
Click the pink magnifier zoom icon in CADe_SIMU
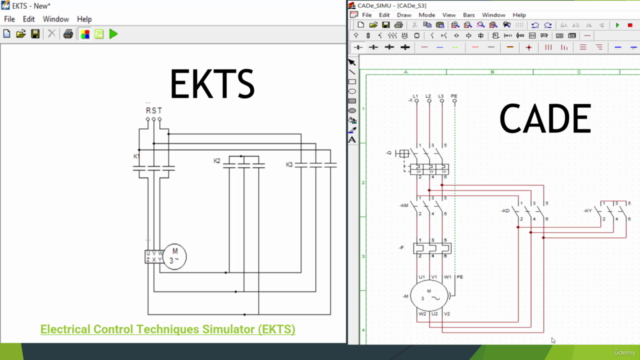(481, 25)
